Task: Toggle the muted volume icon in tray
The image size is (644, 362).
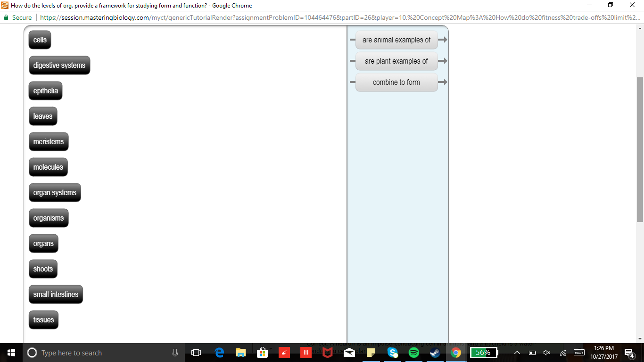Action: point(547,353)
